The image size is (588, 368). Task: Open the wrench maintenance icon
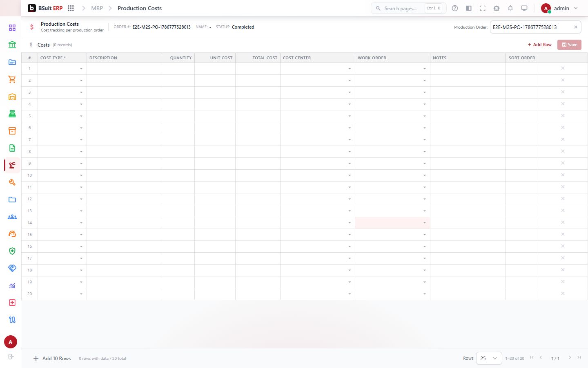coord(12,182)
